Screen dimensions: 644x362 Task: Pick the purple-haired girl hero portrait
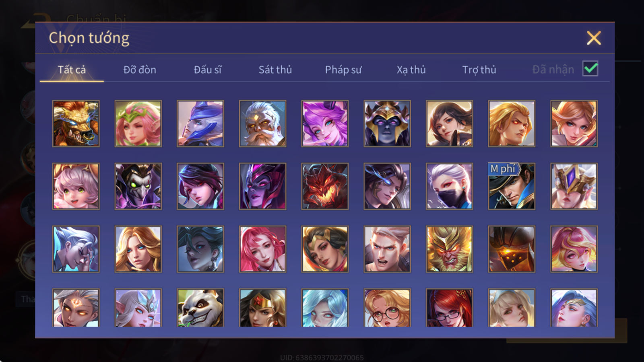point(325,123)
